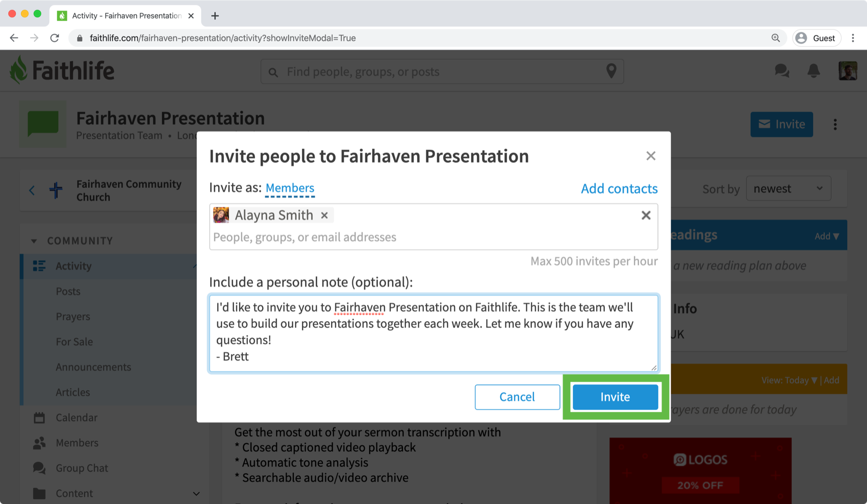The height and width of the screenshot is (504, 867).
Task: Click the address bar URL
Action: point(222,38)
